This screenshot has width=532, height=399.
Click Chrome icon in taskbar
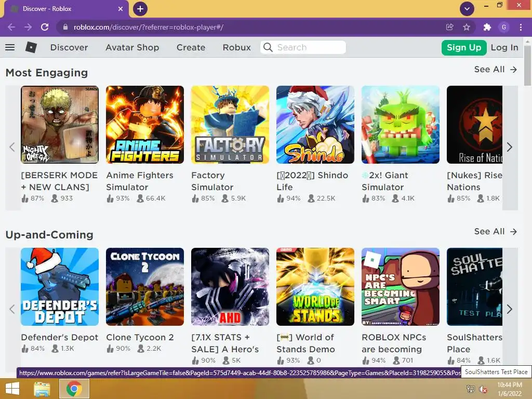click(x=74, y=389)
